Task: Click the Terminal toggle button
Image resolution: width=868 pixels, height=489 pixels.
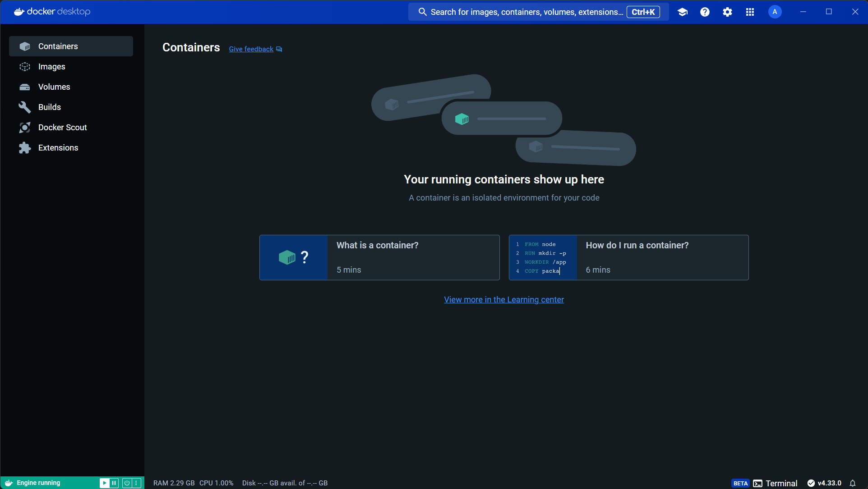Action: [775, 482]
